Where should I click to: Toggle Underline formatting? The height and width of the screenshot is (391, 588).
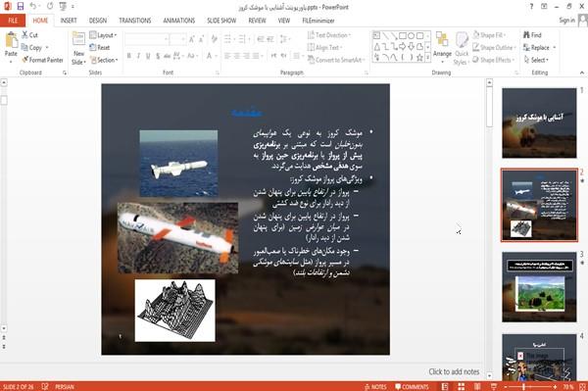[x=148, y=56]
